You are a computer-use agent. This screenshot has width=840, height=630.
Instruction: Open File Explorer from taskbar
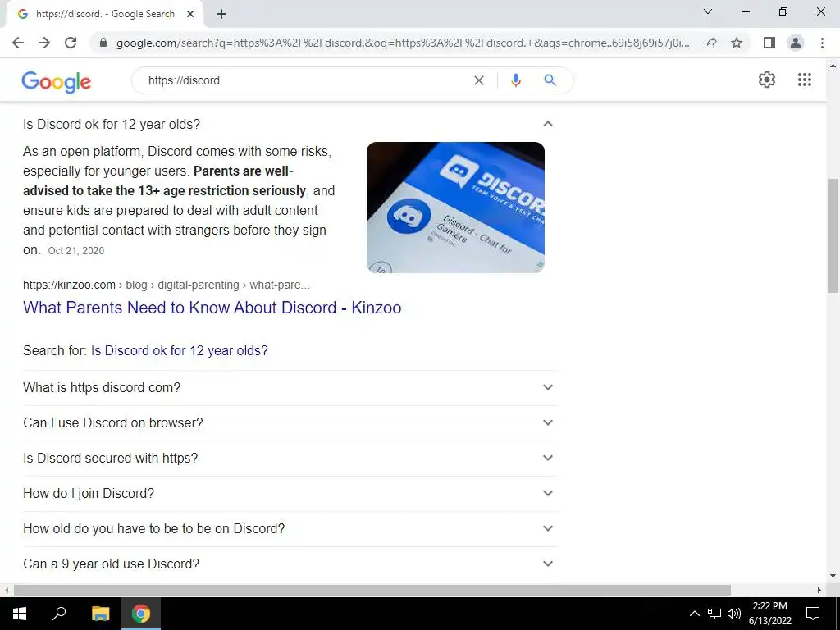(100, 614)
